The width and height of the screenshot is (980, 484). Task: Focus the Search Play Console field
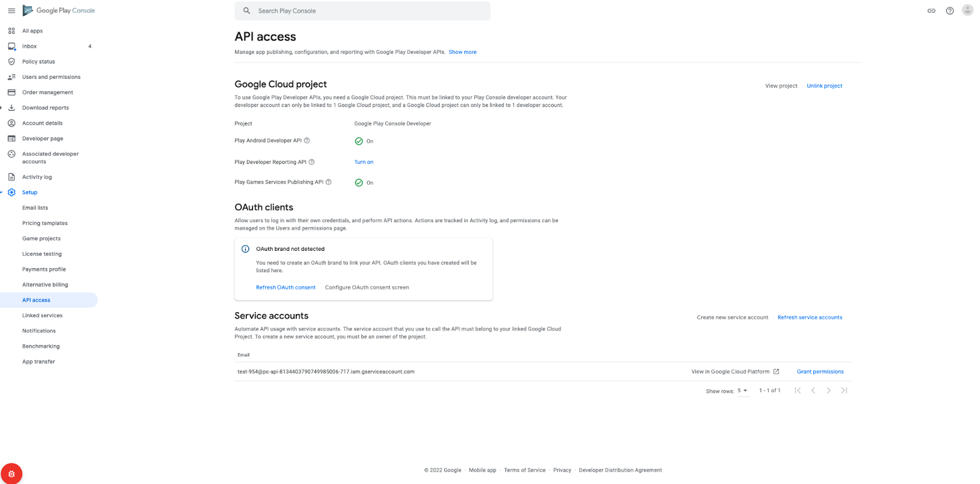[362, 11]
